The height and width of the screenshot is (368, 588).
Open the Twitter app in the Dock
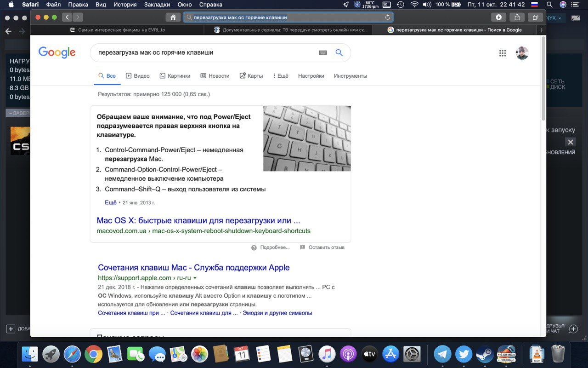464,354
